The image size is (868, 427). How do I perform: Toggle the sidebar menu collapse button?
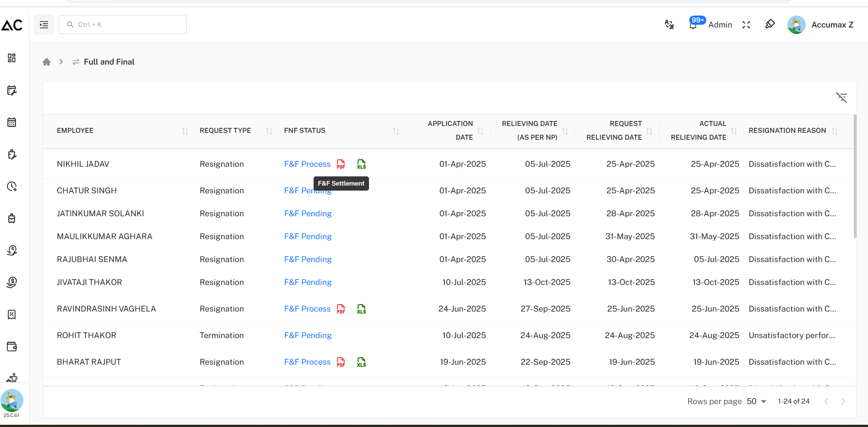tap(44, 25)
